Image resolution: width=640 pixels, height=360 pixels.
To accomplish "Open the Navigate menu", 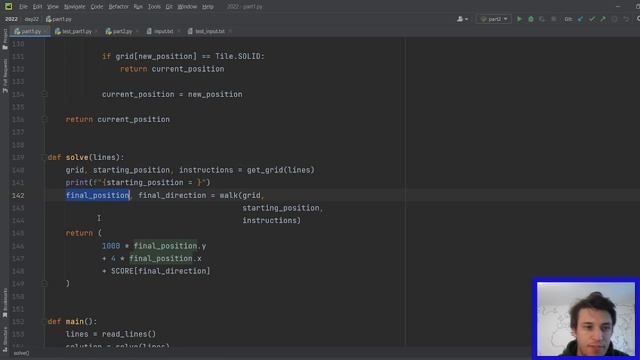I will pyautogui.click(x=75, y=7).
